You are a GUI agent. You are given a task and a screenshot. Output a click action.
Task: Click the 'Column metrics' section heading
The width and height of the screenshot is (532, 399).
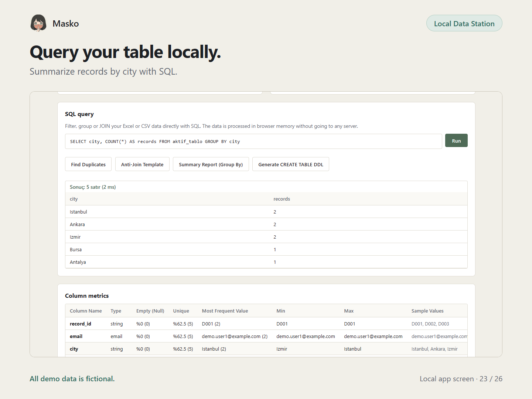[x=87, y=296]
